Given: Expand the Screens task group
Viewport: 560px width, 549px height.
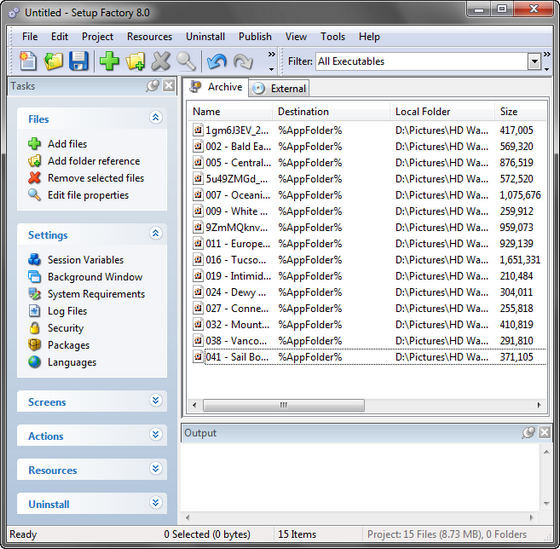Looking at the screenshot, I should pos(155,400).
